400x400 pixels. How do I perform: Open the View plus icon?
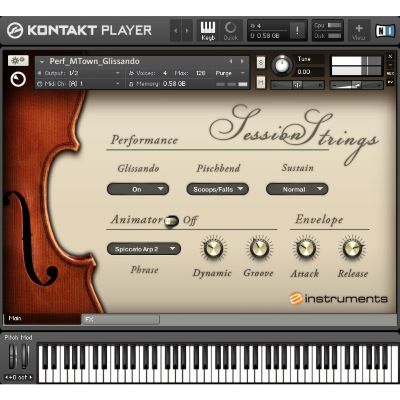click(x=359, y=31)
